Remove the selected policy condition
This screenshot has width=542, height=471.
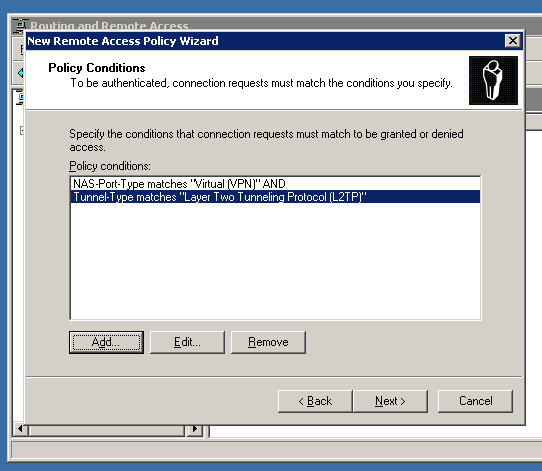click(x=268, y=342)
